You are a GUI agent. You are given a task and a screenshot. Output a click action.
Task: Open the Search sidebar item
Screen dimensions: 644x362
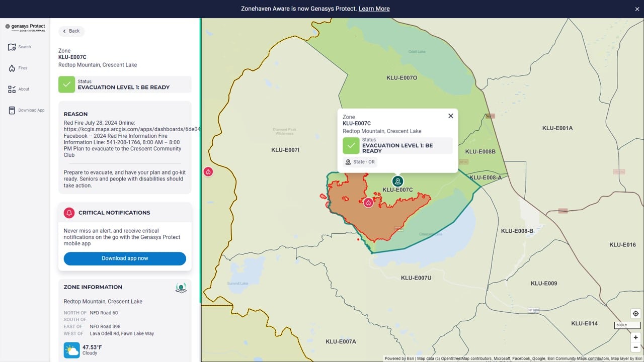(20, 47)
